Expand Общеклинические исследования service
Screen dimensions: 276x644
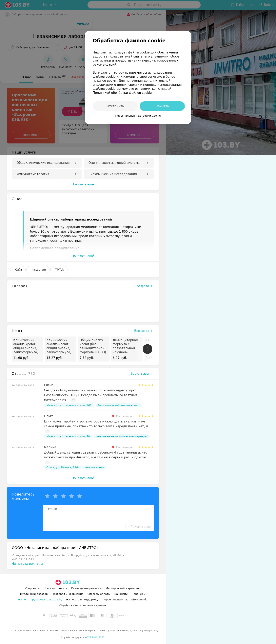(47, 163)
